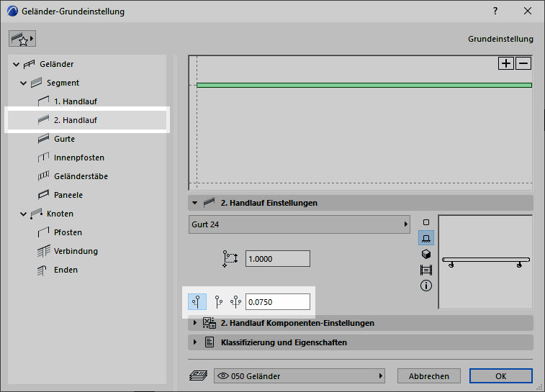The image size is (545, 392).
Task: Zoom out the preview with minus button
Action: click(x=523, y=63)
